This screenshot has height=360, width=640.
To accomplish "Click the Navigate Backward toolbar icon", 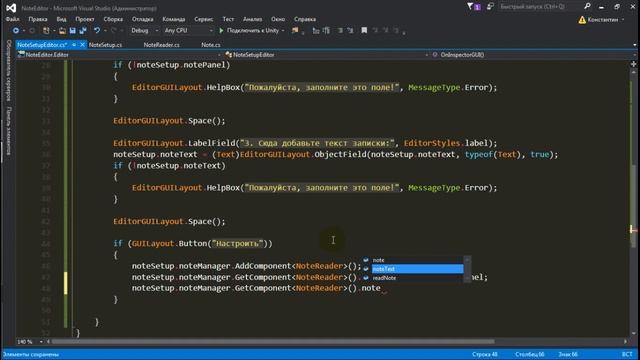I will tap(16, 31).
